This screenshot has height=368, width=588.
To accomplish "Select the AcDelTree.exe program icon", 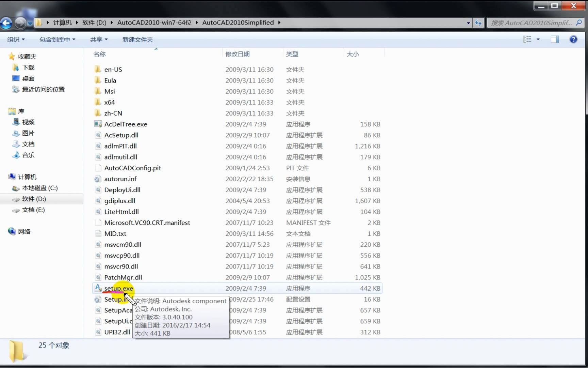I will point(98,124).
